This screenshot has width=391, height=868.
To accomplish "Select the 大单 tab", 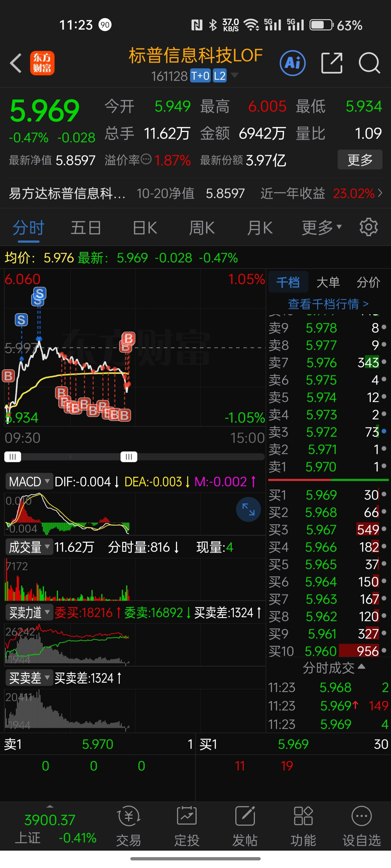I will (x=328, y=282).
